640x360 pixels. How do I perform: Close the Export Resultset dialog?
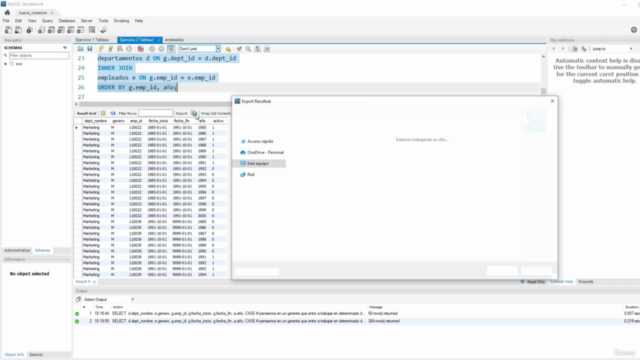click(x=552, y=101)
